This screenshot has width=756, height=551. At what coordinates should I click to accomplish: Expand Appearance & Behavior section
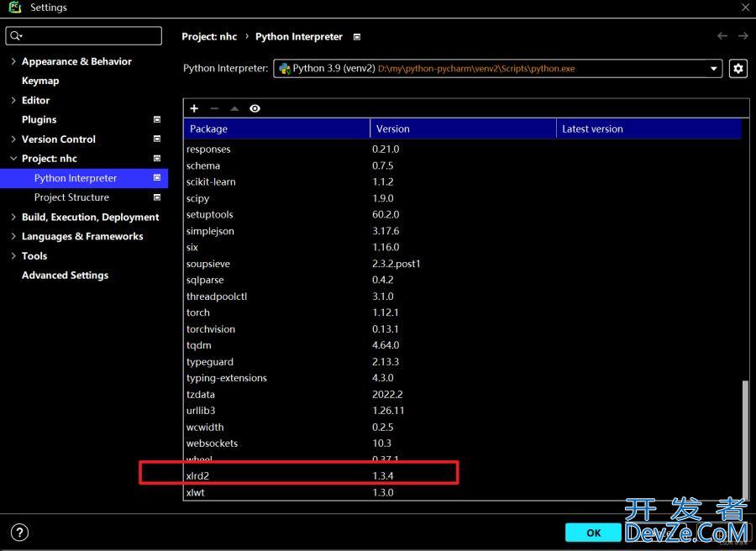[x=13, y=61]
